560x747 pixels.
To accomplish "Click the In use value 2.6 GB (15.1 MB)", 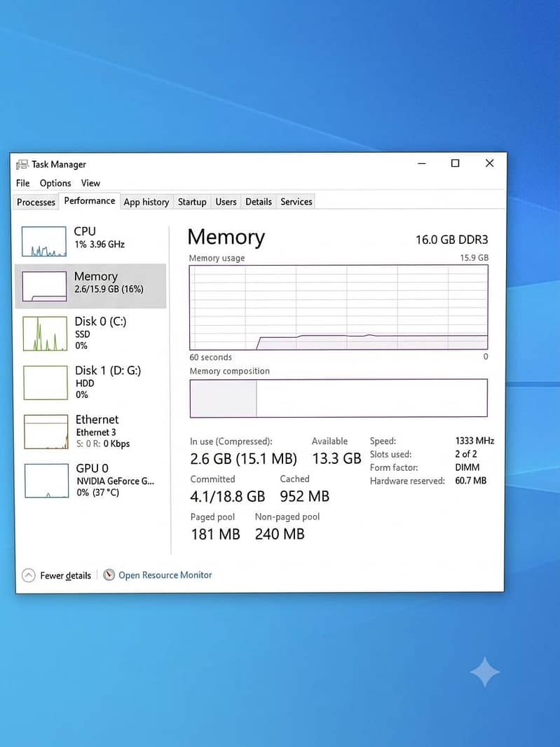I will tap(243, 459).
